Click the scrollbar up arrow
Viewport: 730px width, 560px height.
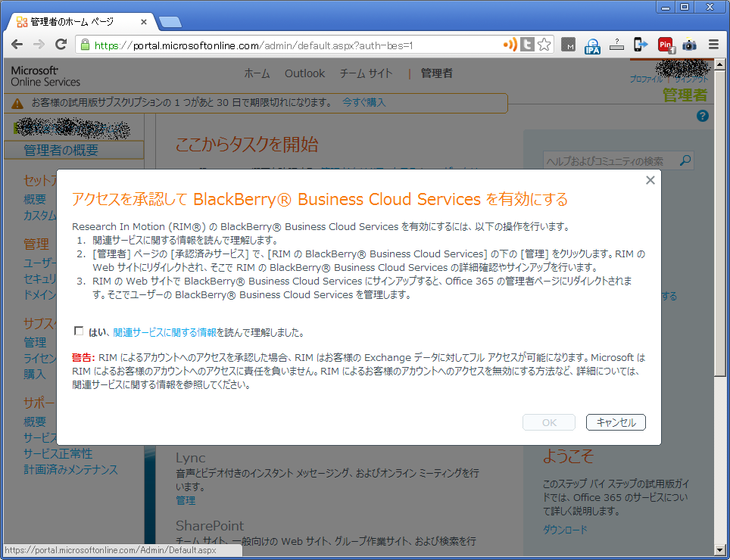[719, 65]
